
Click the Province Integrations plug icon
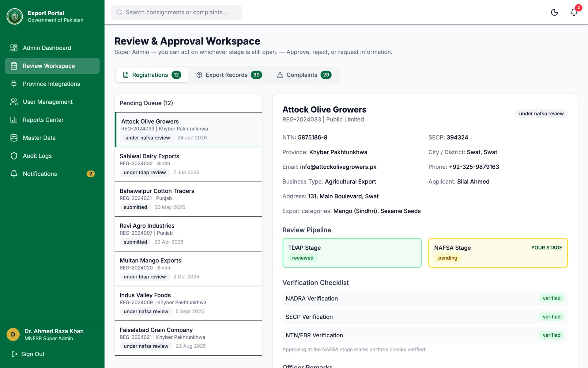[x=14, y=84]
